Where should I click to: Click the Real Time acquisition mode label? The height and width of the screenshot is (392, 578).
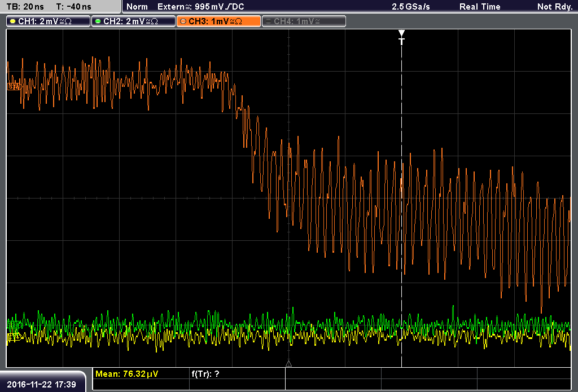click(480, 7)
